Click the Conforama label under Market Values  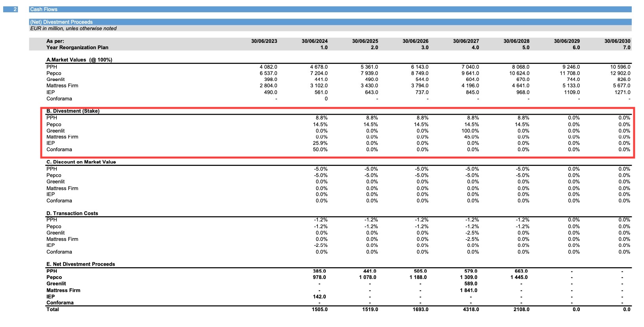click(59, 99)
